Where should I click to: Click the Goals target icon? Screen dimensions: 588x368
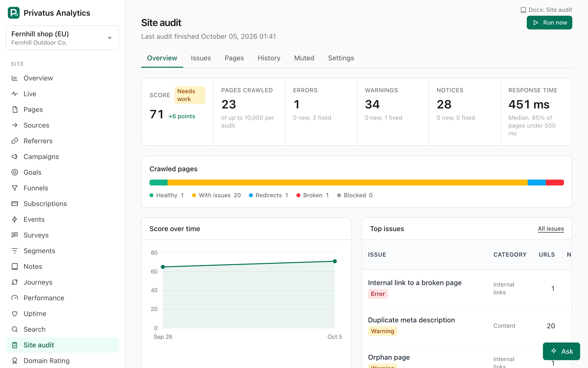[x=15, y=172]
